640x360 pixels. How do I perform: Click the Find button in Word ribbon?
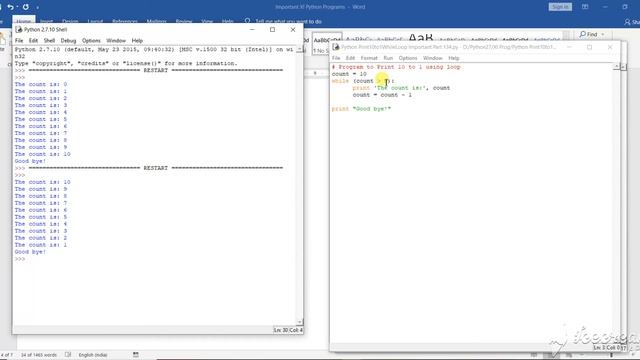(588, 34)
